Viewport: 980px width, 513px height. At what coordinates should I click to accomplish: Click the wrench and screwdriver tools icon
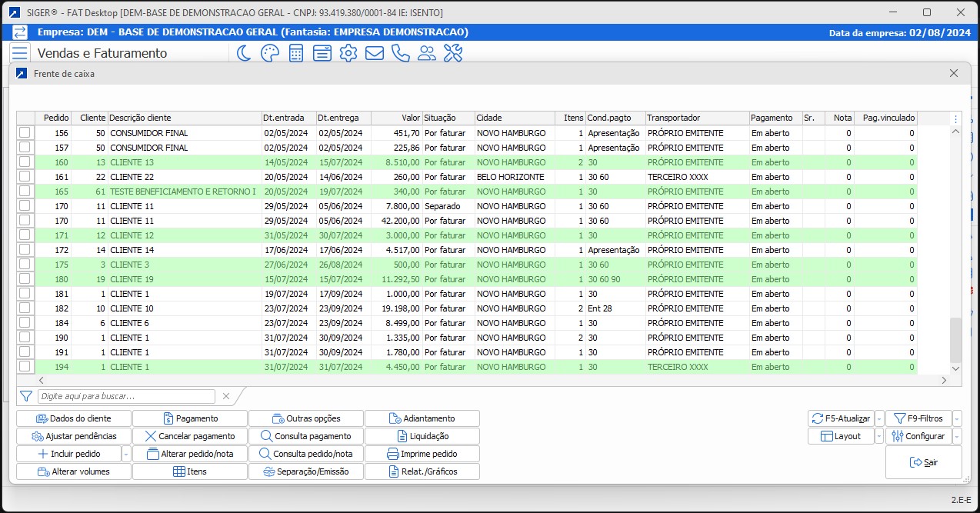point(453,53)
